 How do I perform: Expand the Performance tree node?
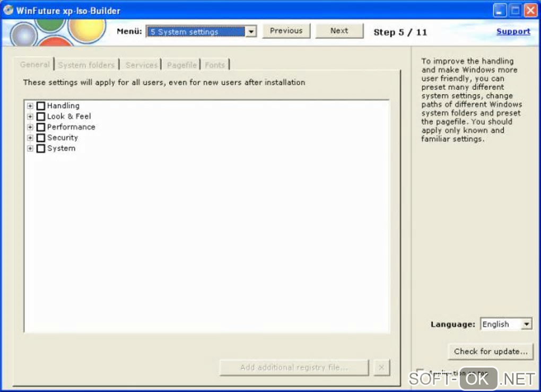point(30,127)
